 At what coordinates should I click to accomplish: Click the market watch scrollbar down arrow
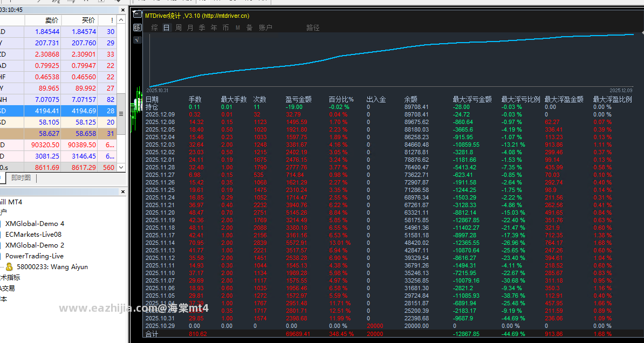121,167
